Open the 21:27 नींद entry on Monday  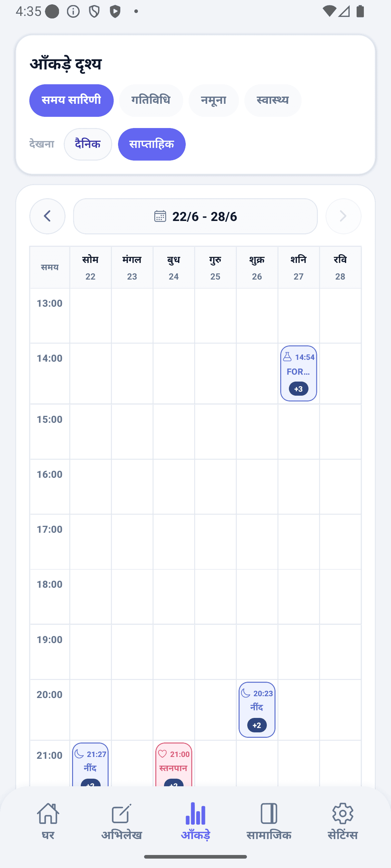91,765
